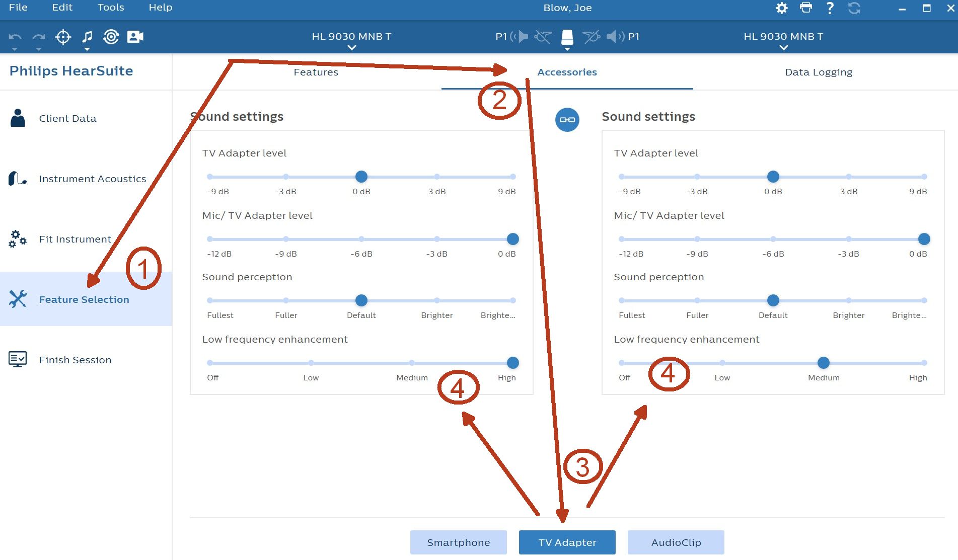Toggle the left and right link button
This screenshot has height=560, width=958.
click(x=567, y=120)
